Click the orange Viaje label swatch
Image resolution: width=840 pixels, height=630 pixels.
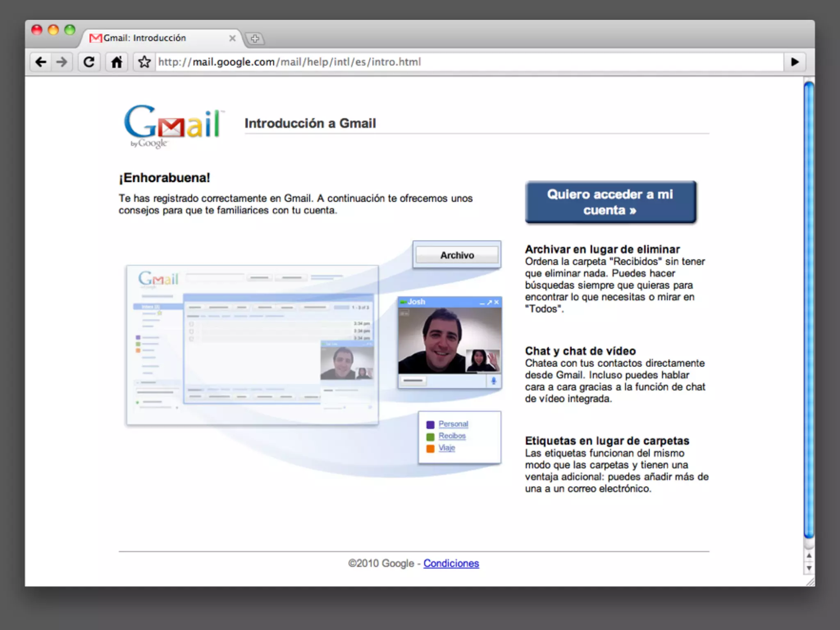(430, 448)
